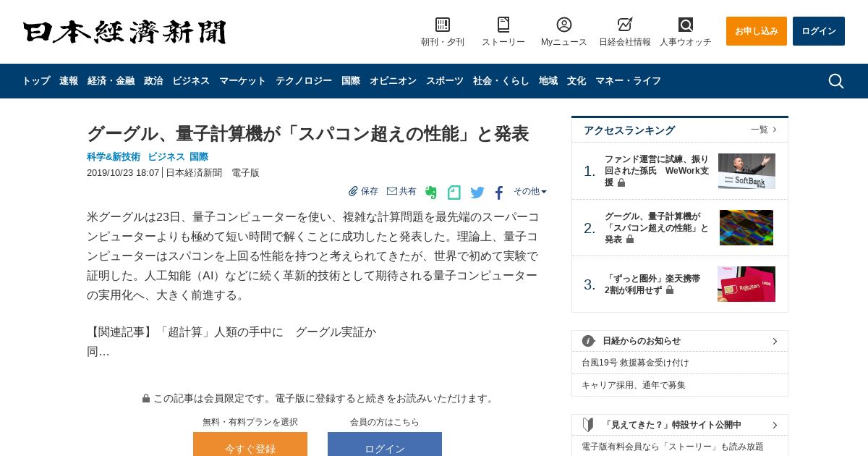The height and width of the screenshot is (456, 868).
Task: Open 国際 in navy navigation bar
Action: coord(351,81)
